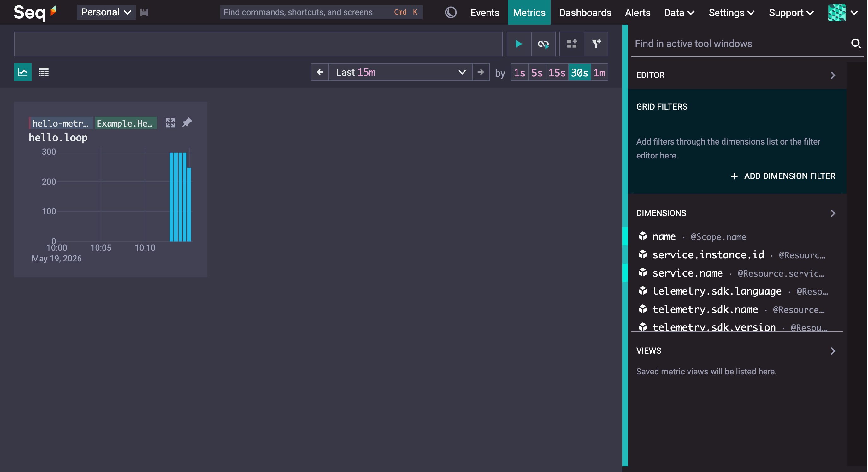Click the blue bars in hello.loop chart
This screenshot has width=868, height=472.
point(180,197)
